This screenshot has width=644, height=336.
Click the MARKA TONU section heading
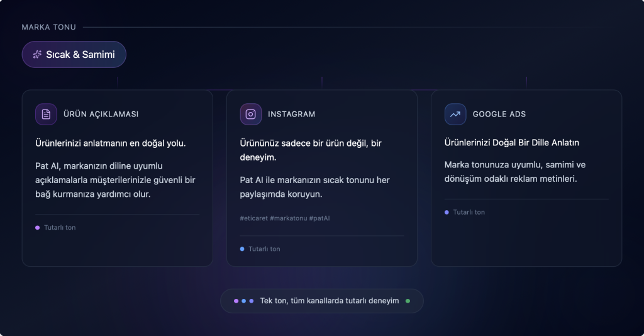(48, 27)
